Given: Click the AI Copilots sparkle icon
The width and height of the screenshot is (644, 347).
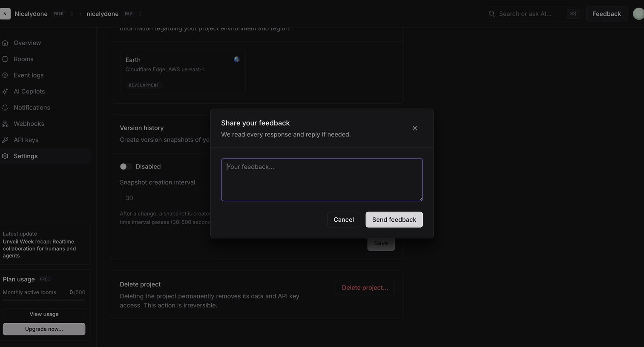Looking at the screenshot, I should click(5, 91).
